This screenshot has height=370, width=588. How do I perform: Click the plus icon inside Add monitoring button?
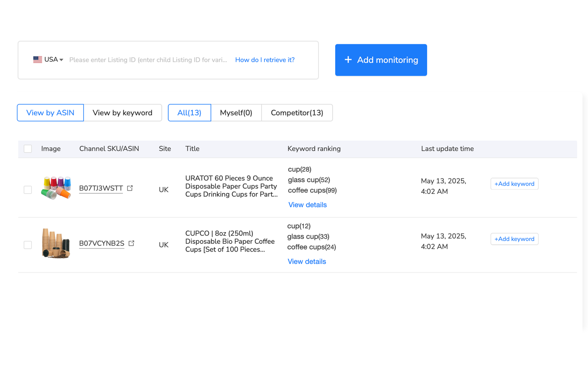[x=348, y=60]
